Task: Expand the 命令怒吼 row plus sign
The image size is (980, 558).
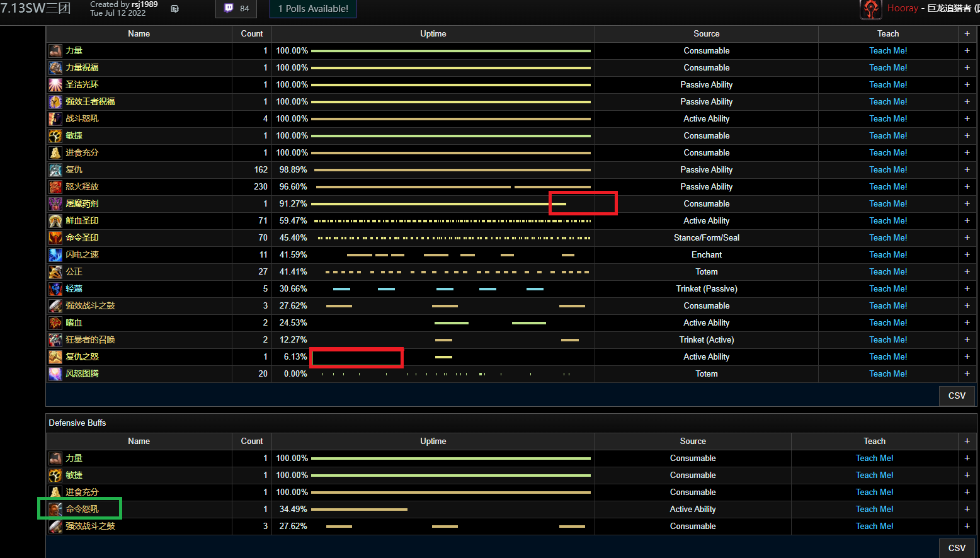Action: [x=967, y=509]
